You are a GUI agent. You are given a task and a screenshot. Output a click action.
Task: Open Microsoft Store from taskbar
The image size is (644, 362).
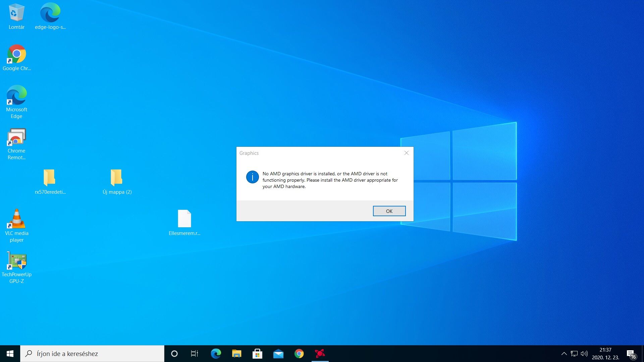point(257,354)
